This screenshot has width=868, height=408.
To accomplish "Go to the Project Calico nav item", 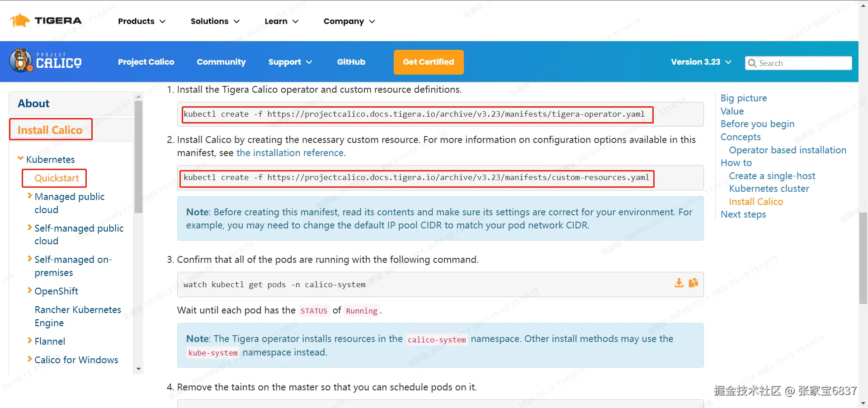I will [x=146, y=62].
